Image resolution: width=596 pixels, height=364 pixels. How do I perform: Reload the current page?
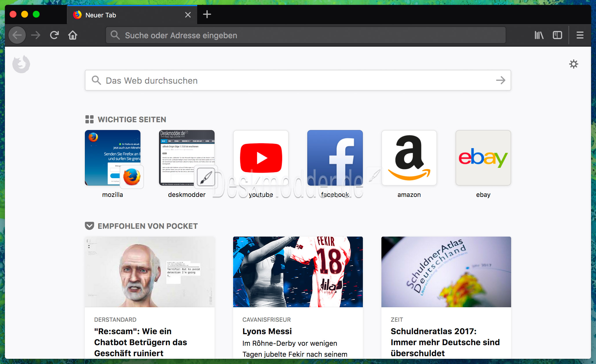[x=54, y=35]
